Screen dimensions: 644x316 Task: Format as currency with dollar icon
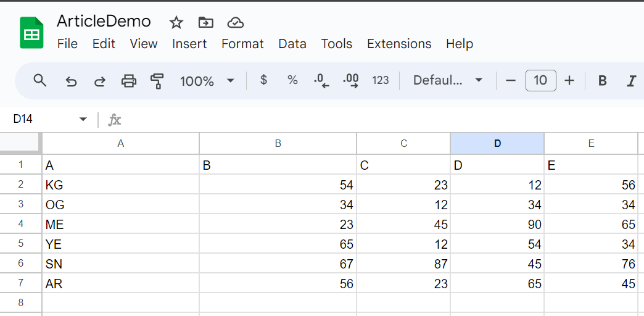coord(263,80)
